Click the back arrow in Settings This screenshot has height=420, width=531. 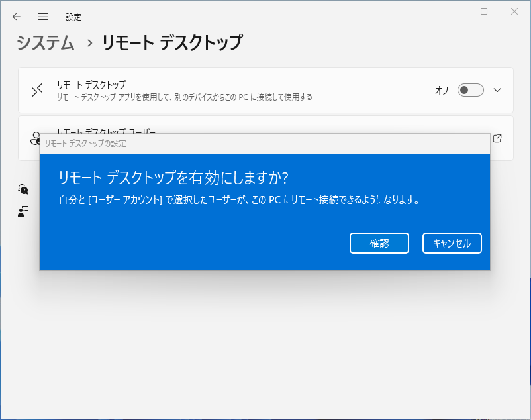coord(17,17)
